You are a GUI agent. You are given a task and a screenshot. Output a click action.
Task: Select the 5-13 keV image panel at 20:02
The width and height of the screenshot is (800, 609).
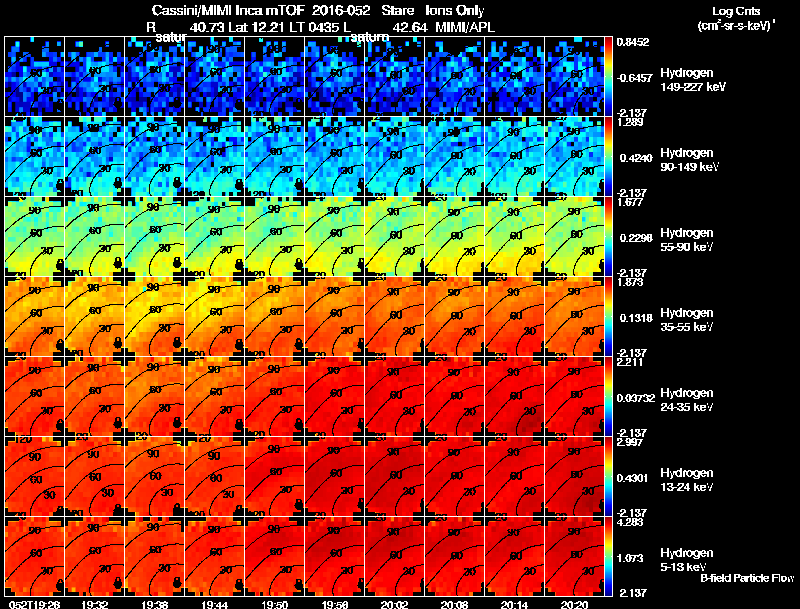coord(394,556)
